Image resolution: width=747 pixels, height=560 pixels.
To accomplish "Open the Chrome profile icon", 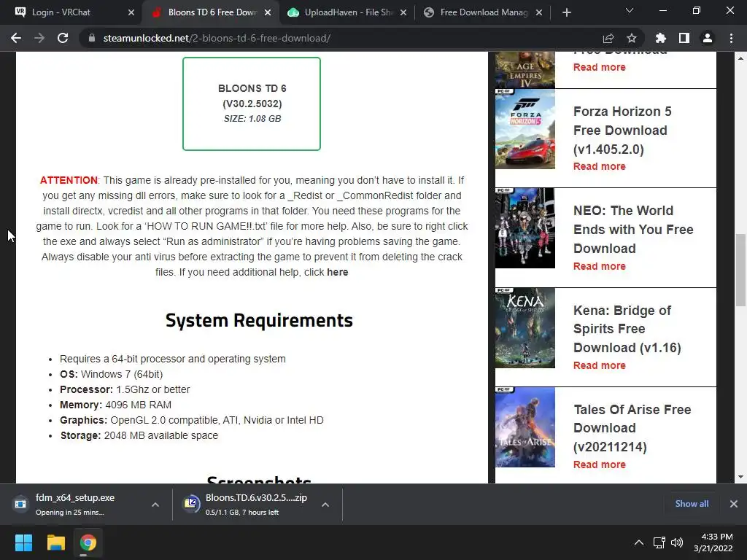I will (x=708, y=38).
